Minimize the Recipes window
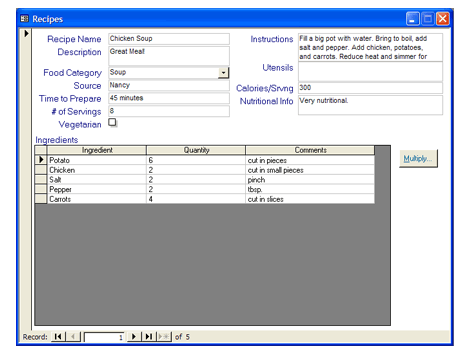Image resolution: width=473 pixels, height=362 pixels. point(413,19)
